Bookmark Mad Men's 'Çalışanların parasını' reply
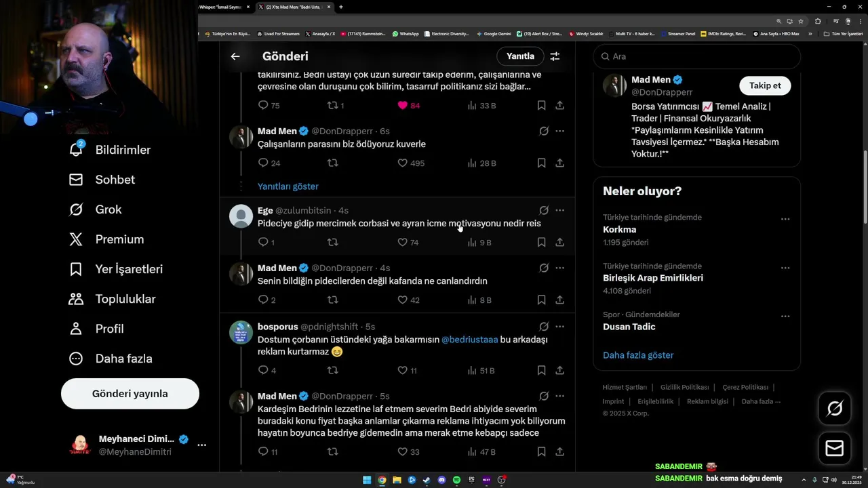Image resolution: width=868 pixels, height=488 pixels. 541,163
